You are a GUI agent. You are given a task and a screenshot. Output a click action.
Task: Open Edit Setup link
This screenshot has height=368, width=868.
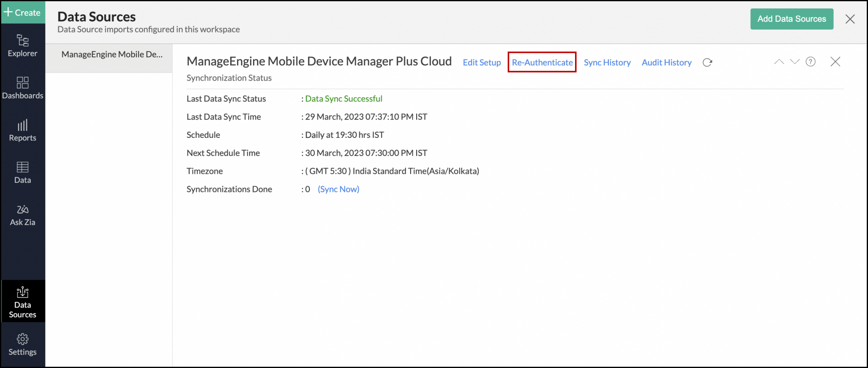[482, 62]
